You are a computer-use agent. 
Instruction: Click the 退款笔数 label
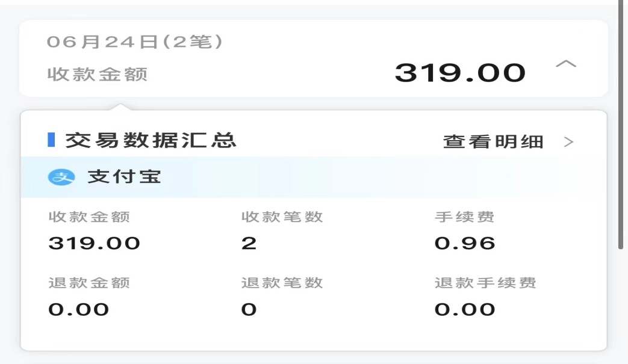point(282,283)
